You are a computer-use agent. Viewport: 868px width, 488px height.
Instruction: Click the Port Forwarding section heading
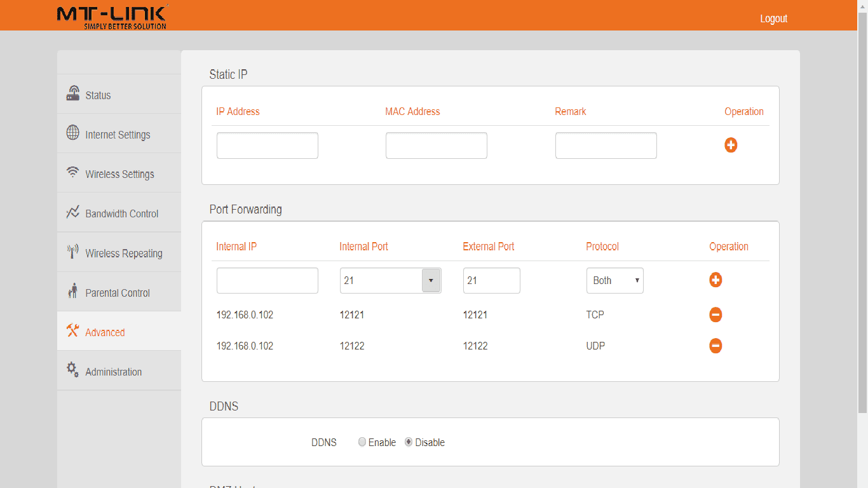tap(246, 209)
